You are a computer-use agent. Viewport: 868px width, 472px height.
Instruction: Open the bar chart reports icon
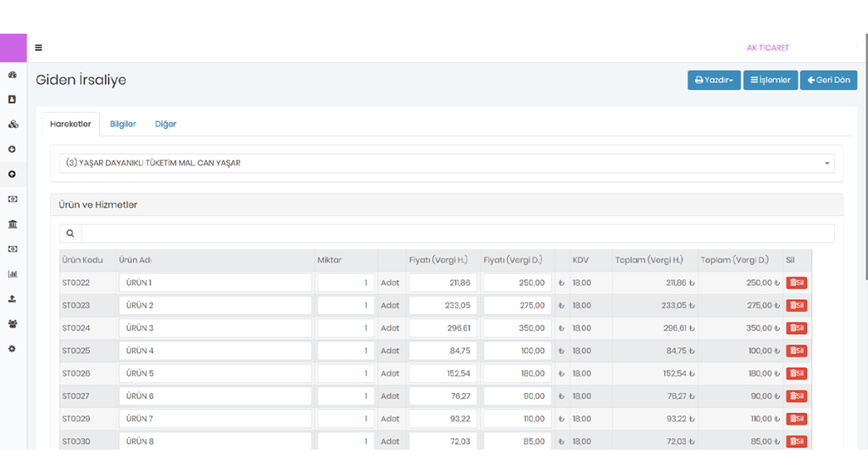pos(13,274)
